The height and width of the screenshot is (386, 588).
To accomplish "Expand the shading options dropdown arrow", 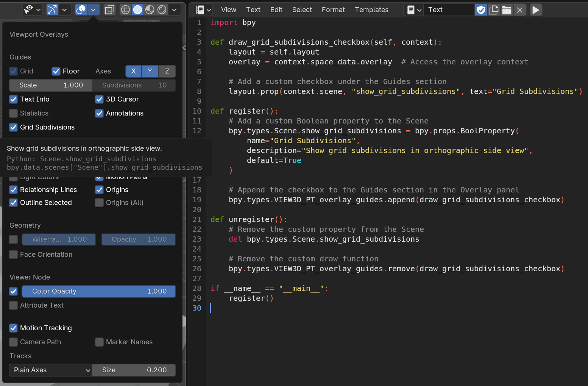I will pyautogui.click(x=174, y=9).
